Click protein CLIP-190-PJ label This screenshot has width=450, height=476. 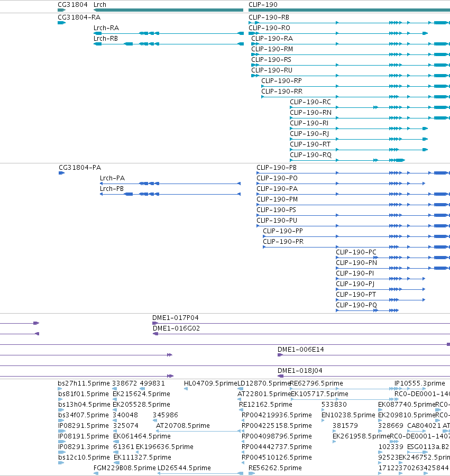[x=355, y=284]
